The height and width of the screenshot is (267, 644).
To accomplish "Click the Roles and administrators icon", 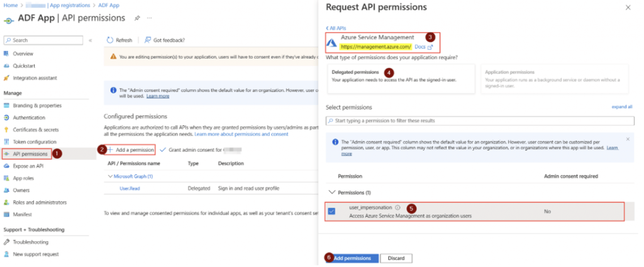I will click(x=6, y=202).
